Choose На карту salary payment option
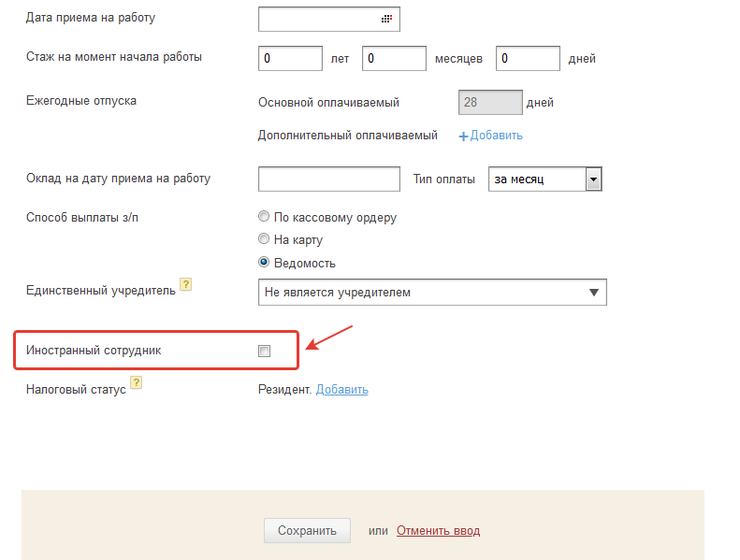This screenshot has width=740, height=560. click(x=264, y=239)
